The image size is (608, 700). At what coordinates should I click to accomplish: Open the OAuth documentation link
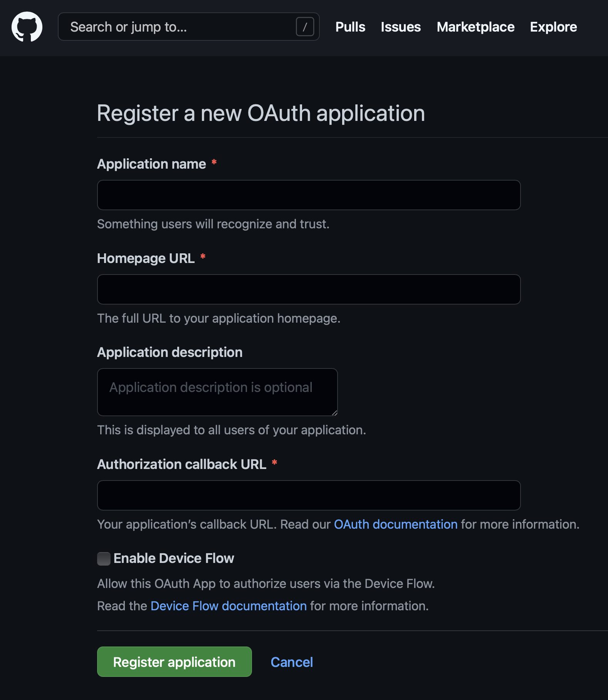click(395, 524)
